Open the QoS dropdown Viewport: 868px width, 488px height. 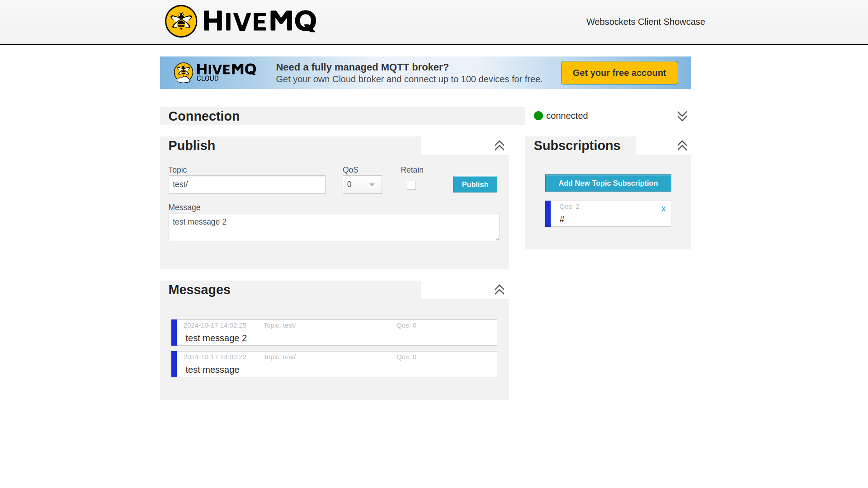[x=362, y=184]
